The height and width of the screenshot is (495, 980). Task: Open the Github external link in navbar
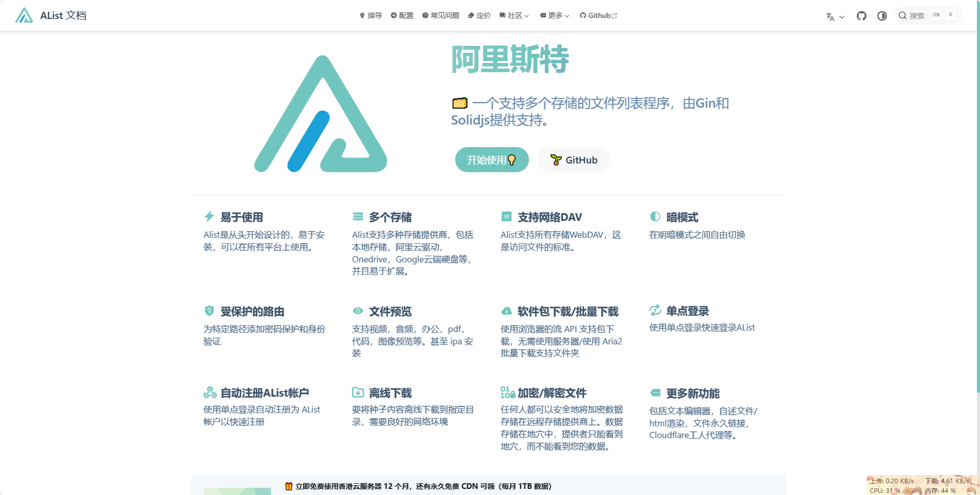point(599,15)
